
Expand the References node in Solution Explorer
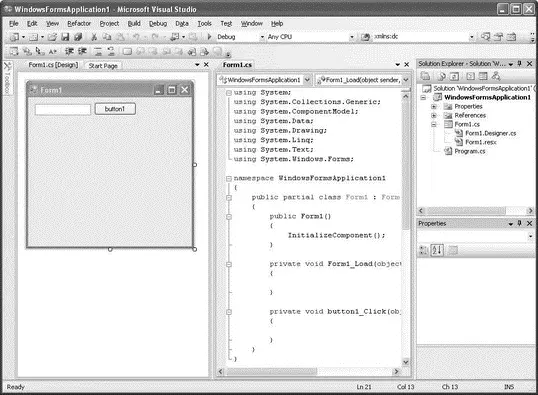(434, 115)
